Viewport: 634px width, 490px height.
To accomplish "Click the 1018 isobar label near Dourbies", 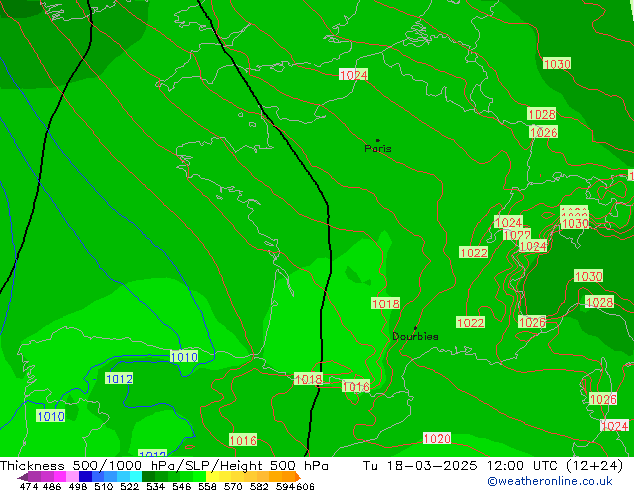I will (x=386, y=304).
